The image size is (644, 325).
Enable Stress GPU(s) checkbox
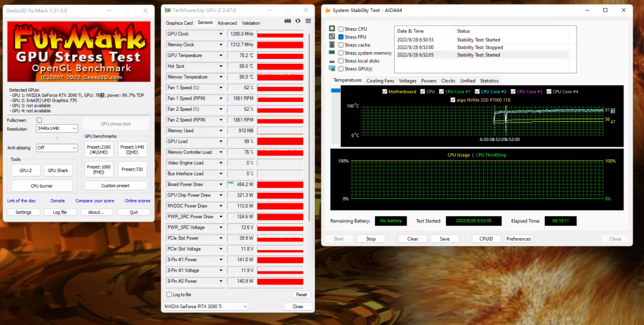click(x=341, y=69)
